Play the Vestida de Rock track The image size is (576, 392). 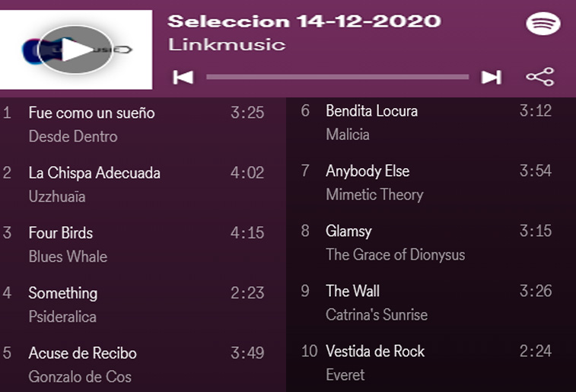click(x=375, y=352)
